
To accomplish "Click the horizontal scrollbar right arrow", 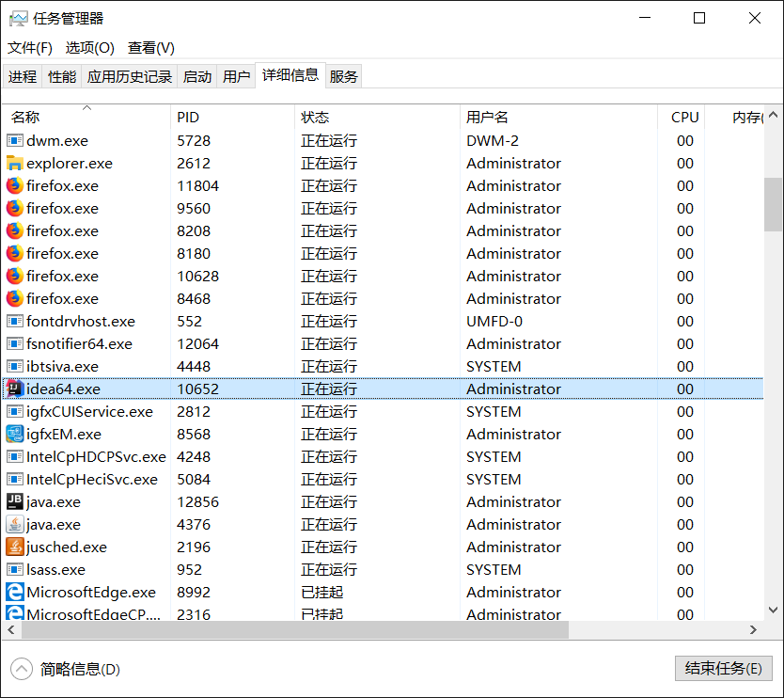I will pyautogui.click(x=754, y=629).
